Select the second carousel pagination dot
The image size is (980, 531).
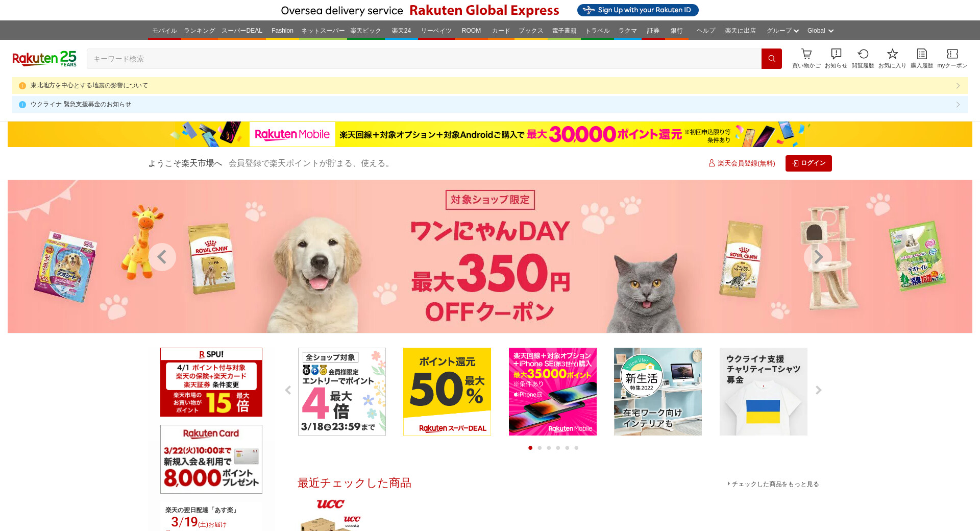pos(540,448)
